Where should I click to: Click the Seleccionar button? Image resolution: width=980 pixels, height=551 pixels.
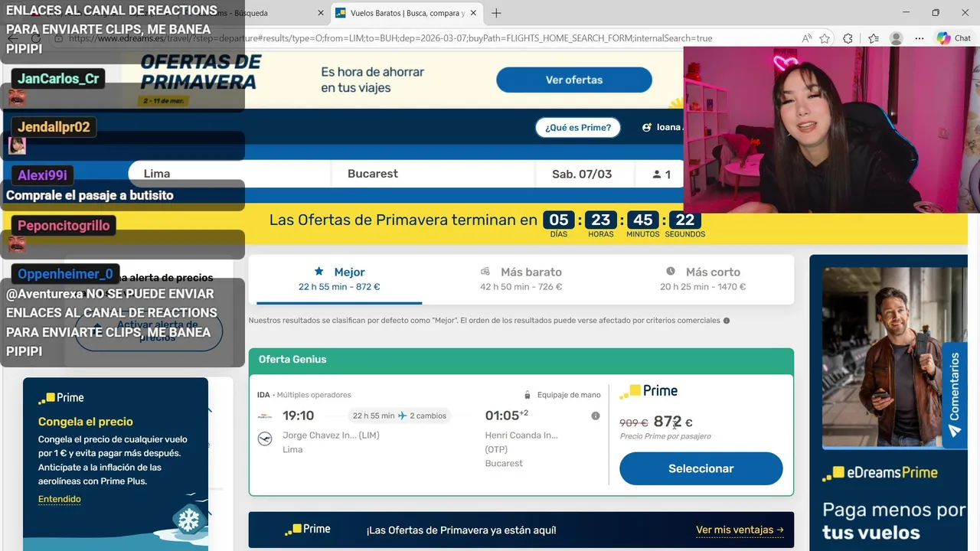point(701,468)
